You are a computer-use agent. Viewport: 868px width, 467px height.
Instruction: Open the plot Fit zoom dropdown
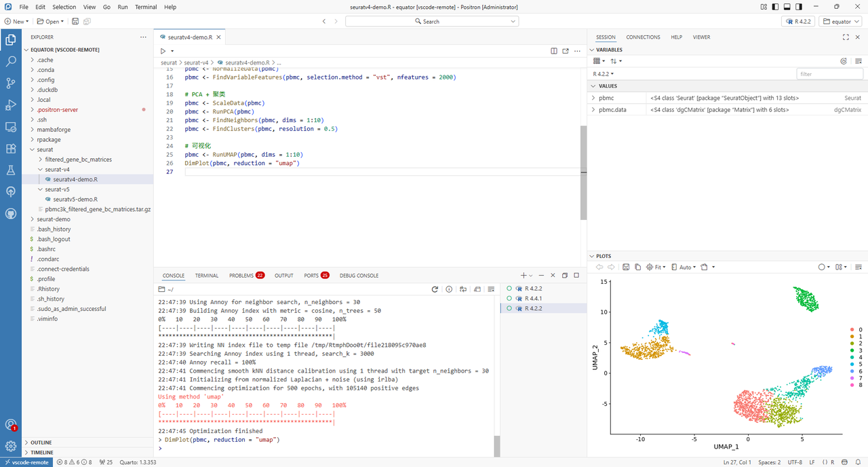tap(656, 267)
